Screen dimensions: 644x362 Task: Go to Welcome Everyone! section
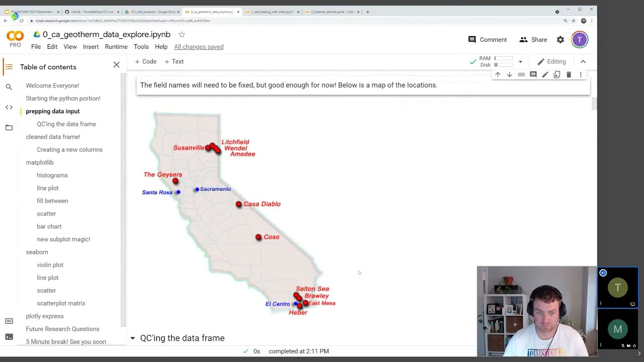click(x=52, y=85)
